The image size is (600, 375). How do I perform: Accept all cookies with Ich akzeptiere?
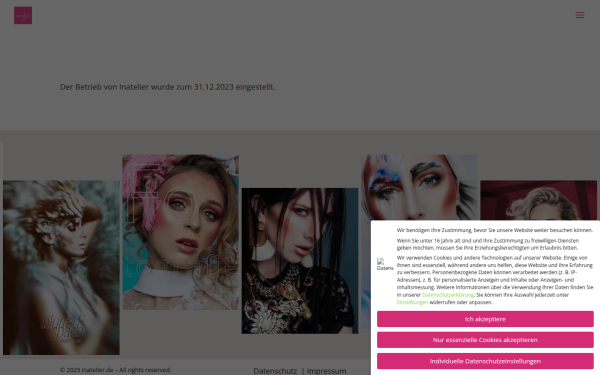pos(485,319)
